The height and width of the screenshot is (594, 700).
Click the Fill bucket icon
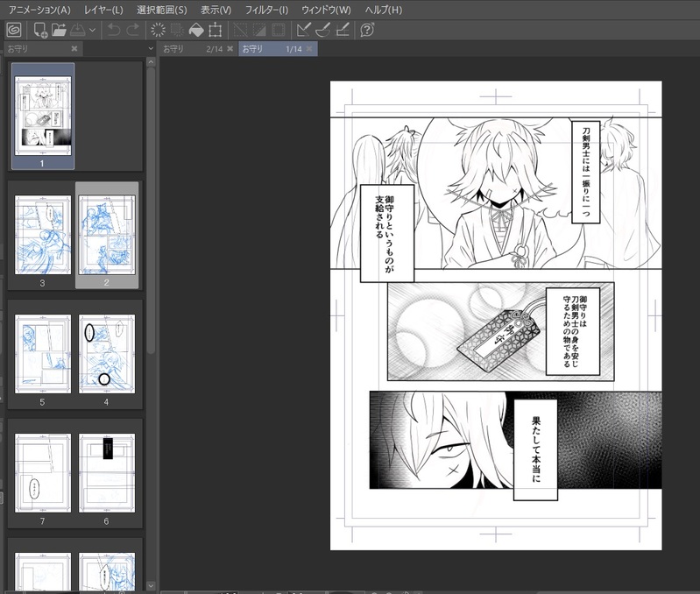(196, 31)
